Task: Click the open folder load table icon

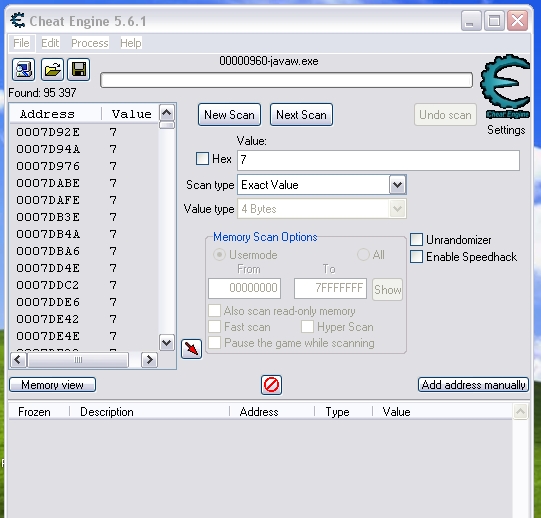Action: pos(52,69)
